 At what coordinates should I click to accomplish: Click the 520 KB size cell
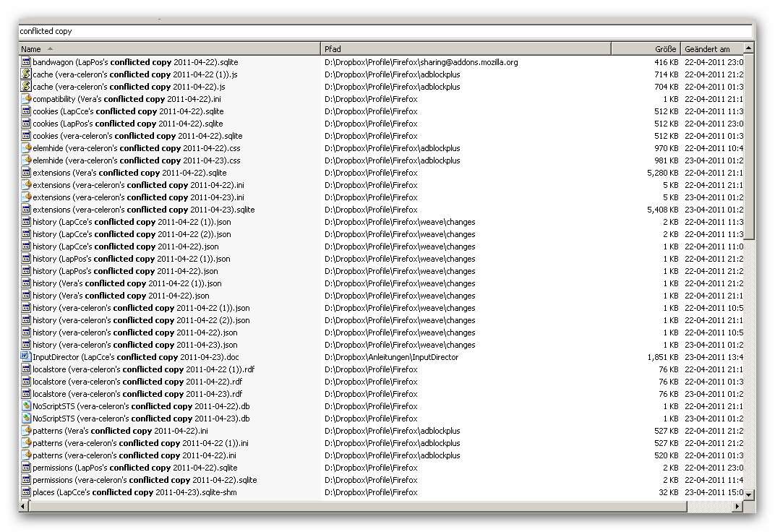pyautogui.click(x=667, y=455)
